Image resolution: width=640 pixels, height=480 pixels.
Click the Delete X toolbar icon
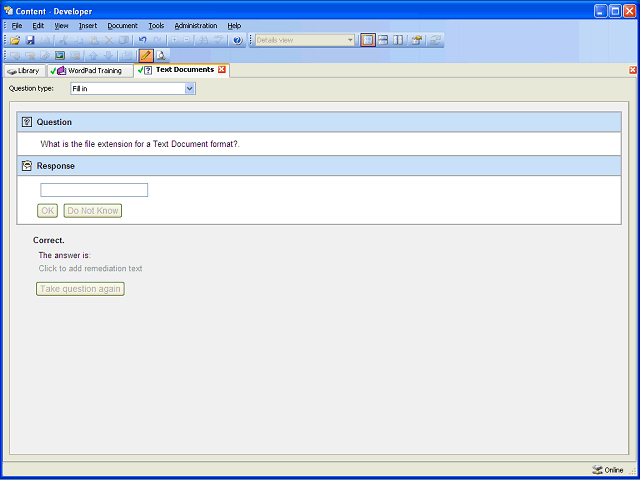109,40
